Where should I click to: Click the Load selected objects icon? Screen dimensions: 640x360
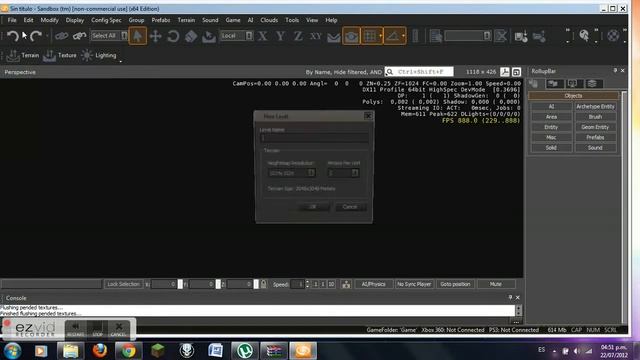pyautogui.click(x=539, y=36)
